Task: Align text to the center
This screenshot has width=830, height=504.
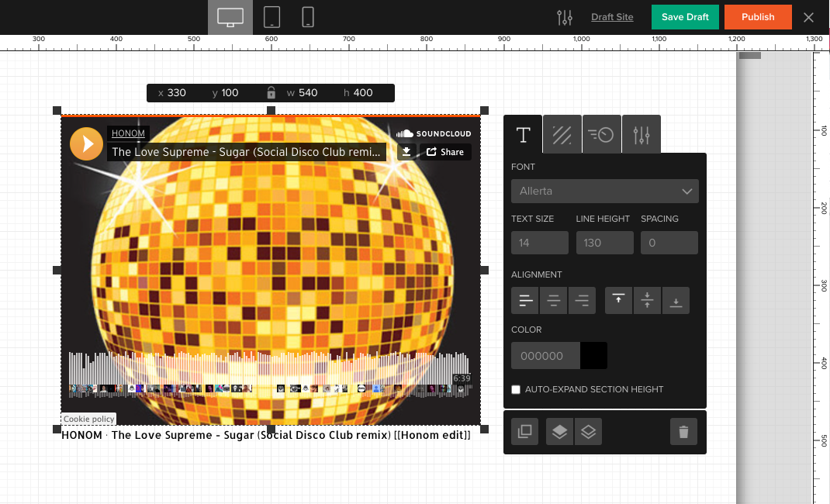Action: coord(554,300)
